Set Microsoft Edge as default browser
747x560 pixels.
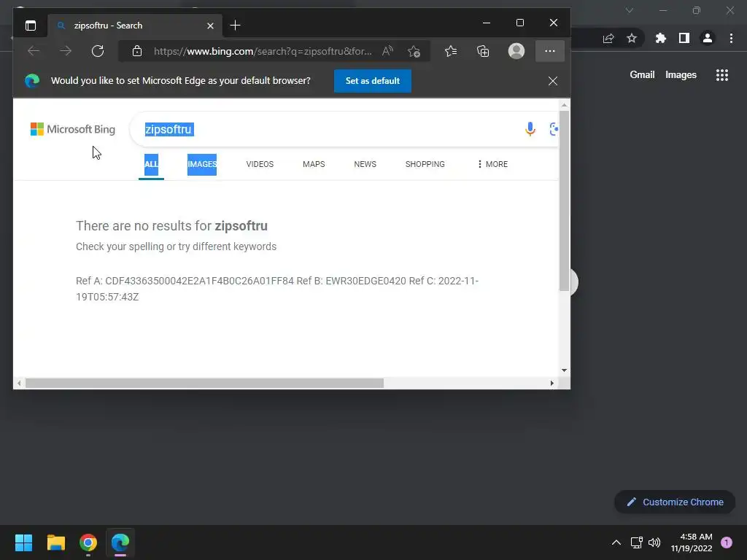pos(373,81)
